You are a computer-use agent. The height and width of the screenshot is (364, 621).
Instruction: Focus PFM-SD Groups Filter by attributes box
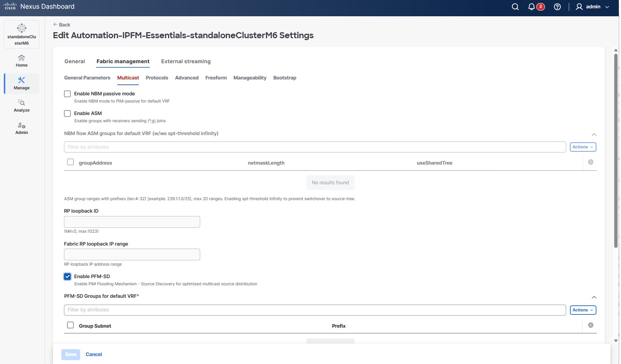point(315,310)
